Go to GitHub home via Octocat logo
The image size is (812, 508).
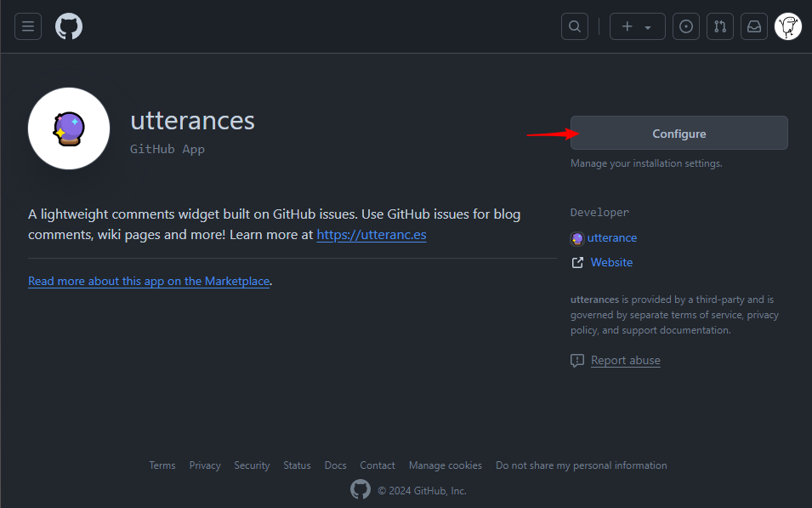69,26
